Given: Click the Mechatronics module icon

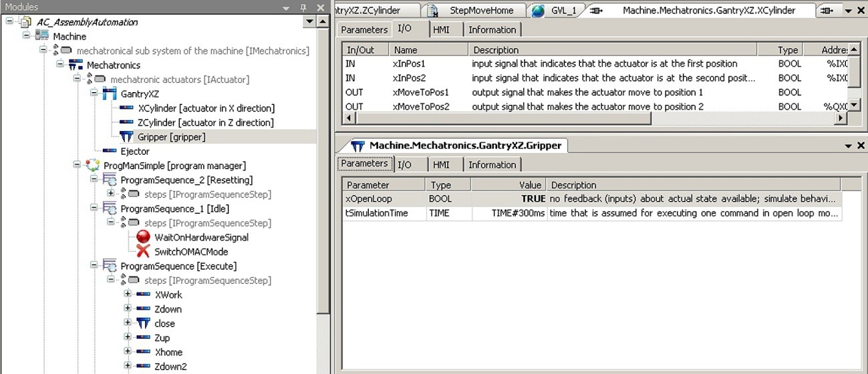Looking at the screenshot, I should coord(76,65).
